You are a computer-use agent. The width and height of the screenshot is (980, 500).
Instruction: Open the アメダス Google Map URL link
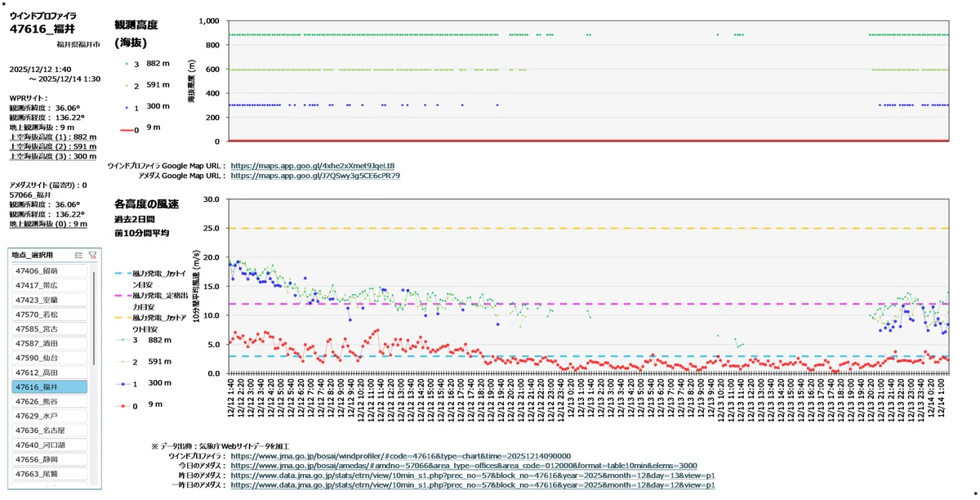tap(315, 175)
